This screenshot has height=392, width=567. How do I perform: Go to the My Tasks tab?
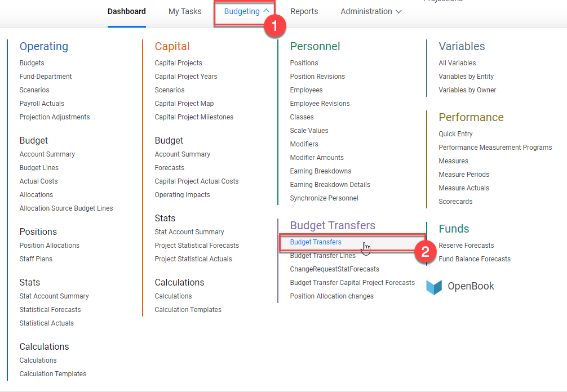[185, 11]
